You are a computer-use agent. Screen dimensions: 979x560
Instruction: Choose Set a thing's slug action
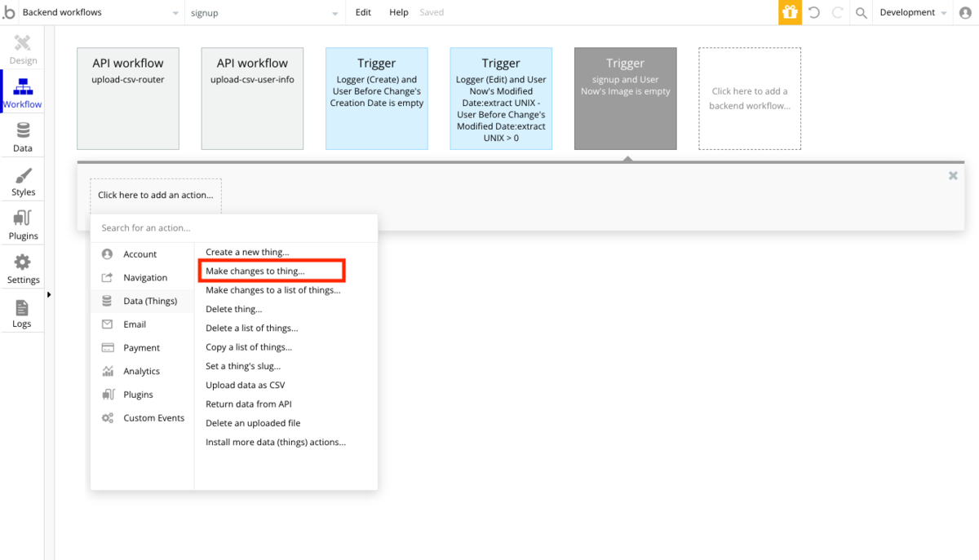(243, 367)
